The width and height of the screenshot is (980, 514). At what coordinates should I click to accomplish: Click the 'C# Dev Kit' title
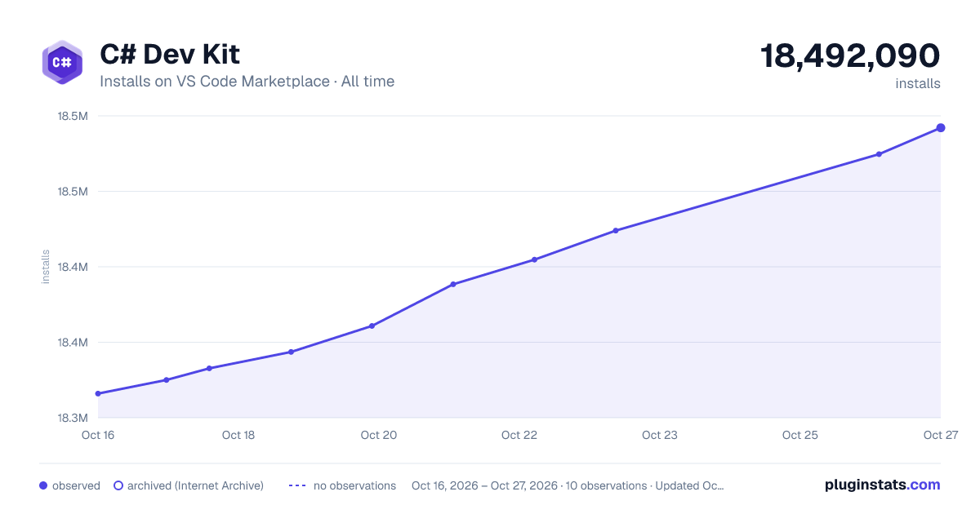170,55
